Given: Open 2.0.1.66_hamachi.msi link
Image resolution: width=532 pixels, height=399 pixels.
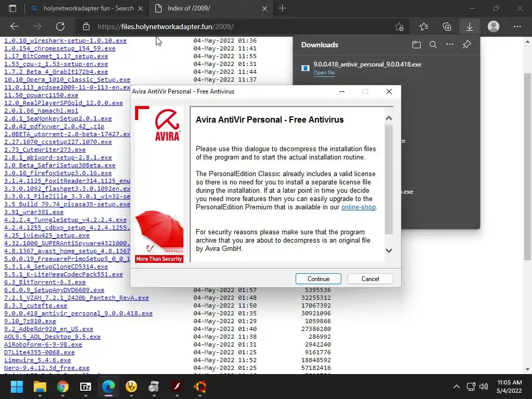Looking at the screenshot, I should [41, 111].
